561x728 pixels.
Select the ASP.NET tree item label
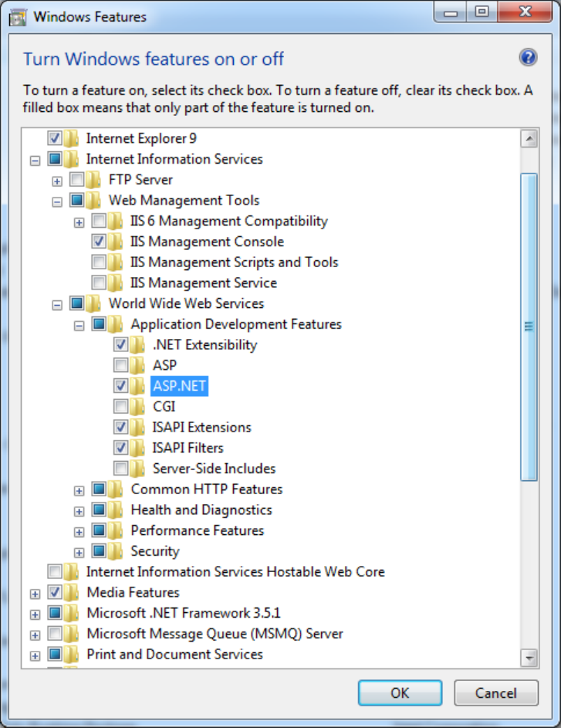pyautogui.click(x=180, y=386)
